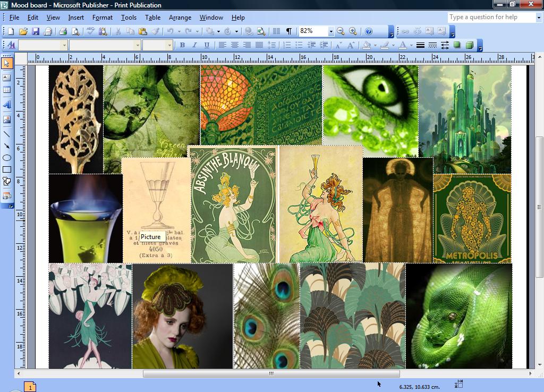Click the Arrow Style icon
544x392 pixels.
pos(445,45)
